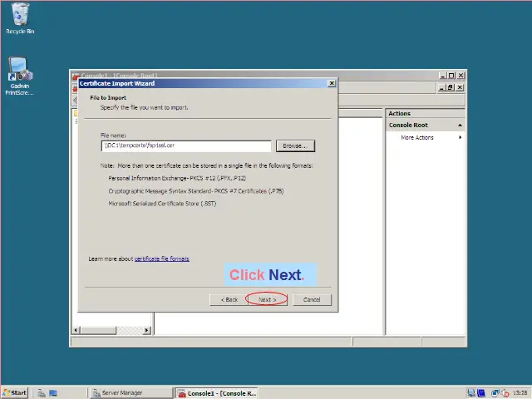
Task: Click Browse to choose a certificate file
Action: point(295,145)
